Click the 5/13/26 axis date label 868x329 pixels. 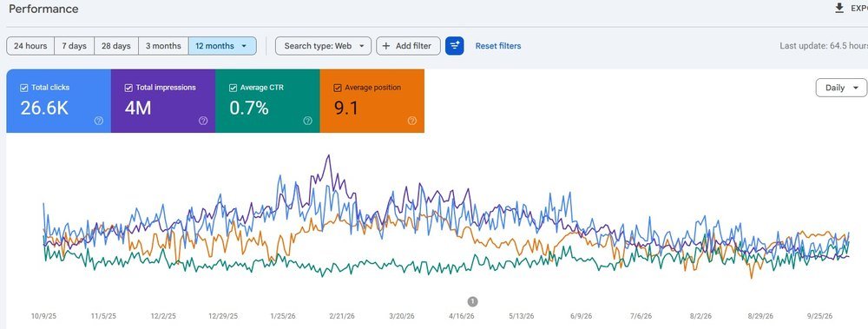coord(522,316)
